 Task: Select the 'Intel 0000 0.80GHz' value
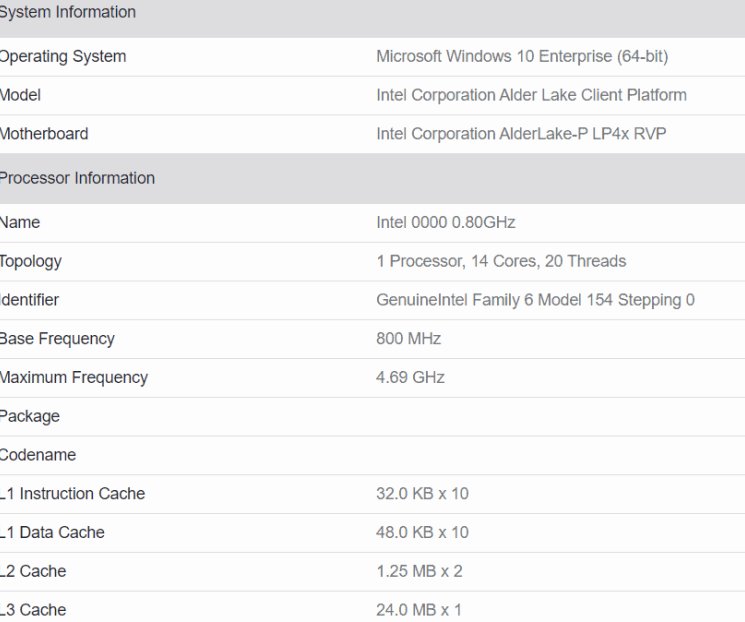[446, 222]
